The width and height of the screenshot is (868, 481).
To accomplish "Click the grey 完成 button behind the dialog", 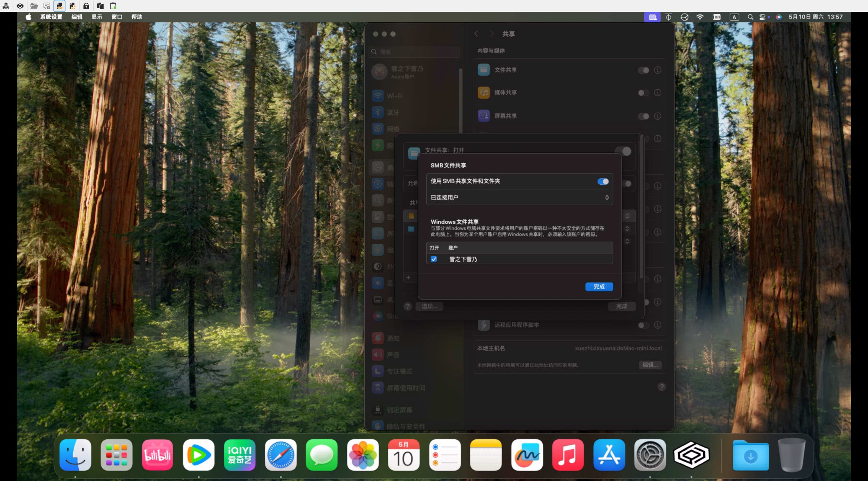I will (622, 306).
